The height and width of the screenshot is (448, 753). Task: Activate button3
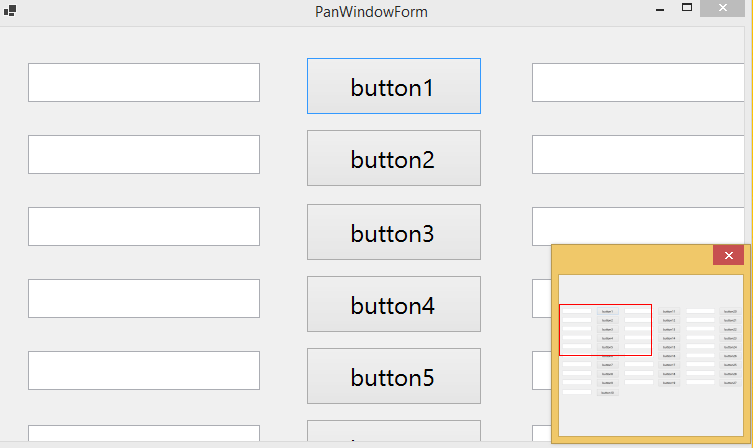click(393, 232)
